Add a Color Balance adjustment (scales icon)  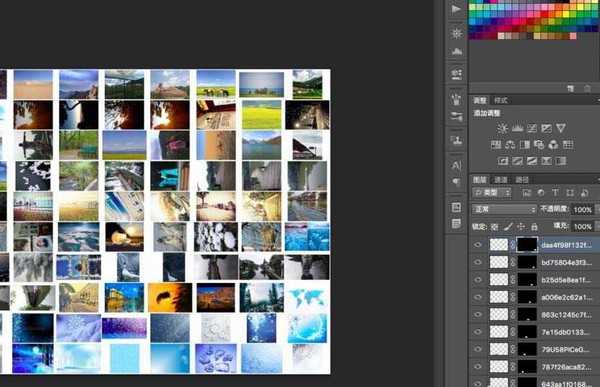click(510, 145)
